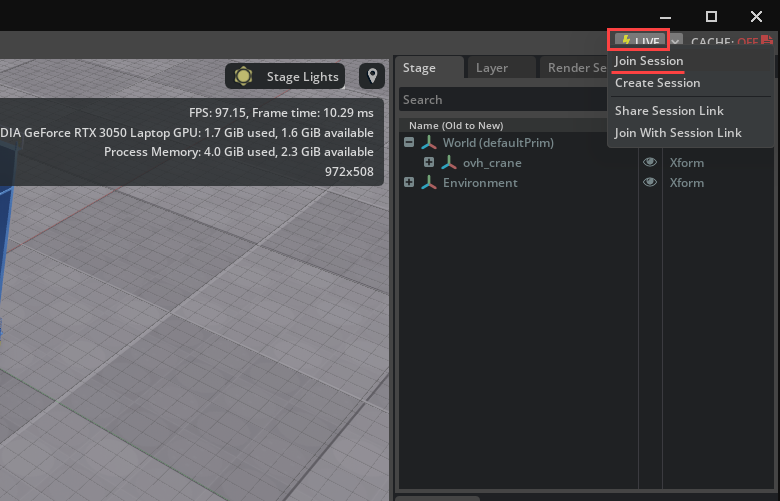The width and height of the screenshot is (780, 501).
Task: Pick Join With Session Link
Action: (678, 133)
